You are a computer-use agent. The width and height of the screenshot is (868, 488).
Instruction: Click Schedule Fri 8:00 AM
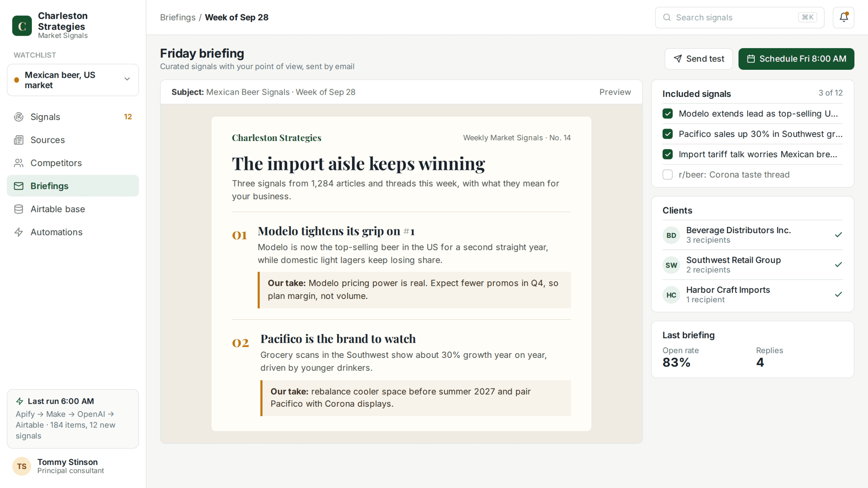pyautogui.click(x=796, y=59)
